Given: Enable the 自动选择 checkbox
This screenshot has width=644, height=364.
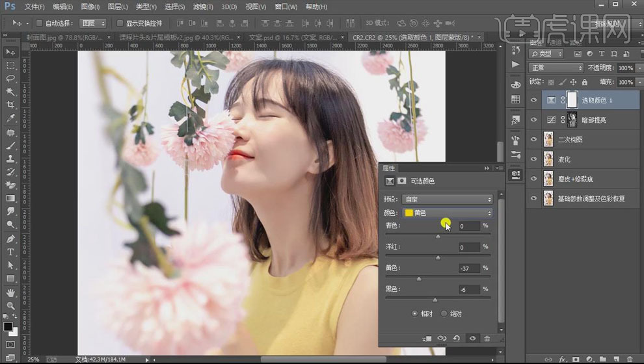Looking at the screenshot, I should pos(39,23).
